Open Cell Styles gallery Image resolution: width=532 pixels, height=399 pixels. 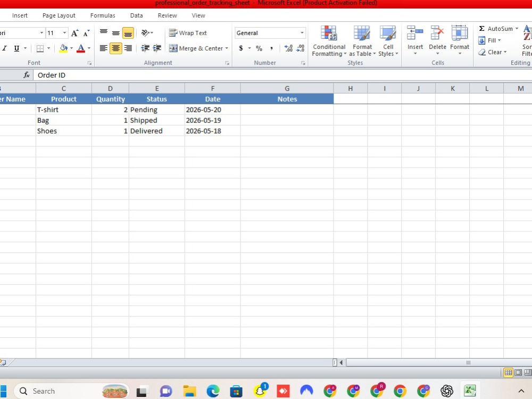(388, 41)
